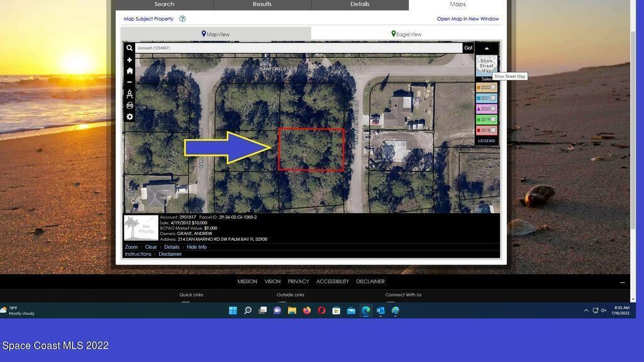Zoom in with the plus icon
Screen dimensions: 644x362
pos(130,60)
